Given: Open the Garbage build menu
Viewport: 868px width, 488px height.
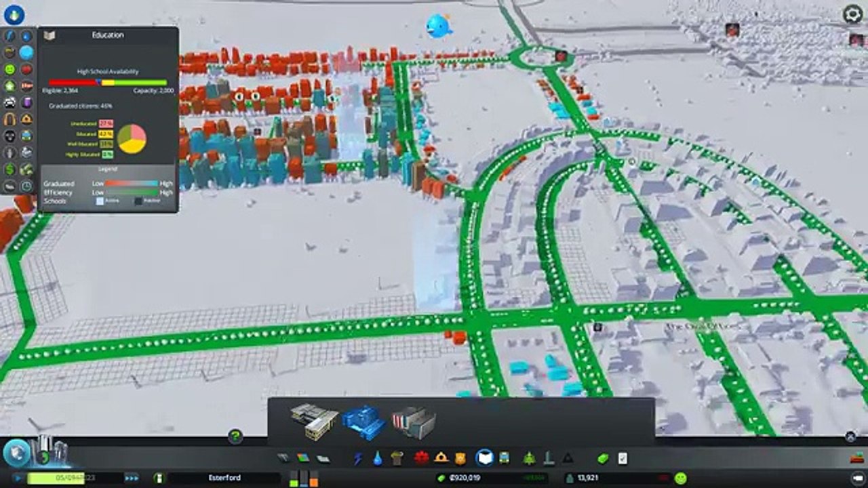Looking at the screenshot, I should click(397, 458).
